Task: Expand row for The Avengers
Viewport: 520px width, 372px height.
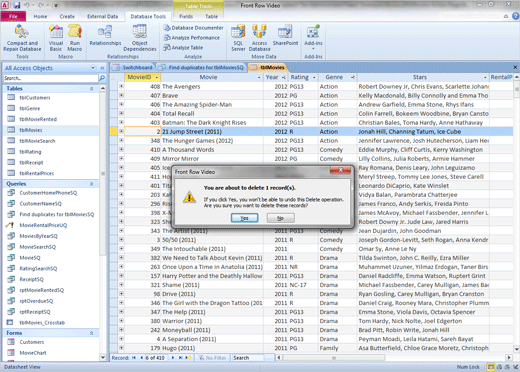Action: point(121,86)
